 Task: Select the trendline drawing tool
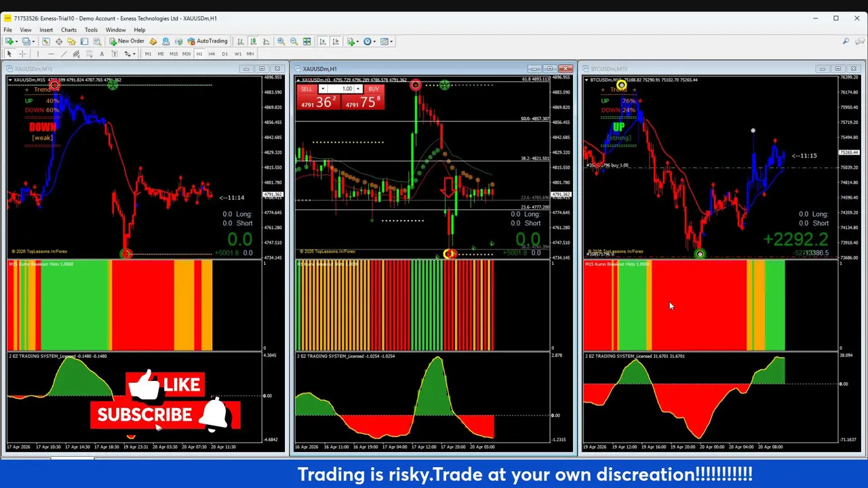(x=64, y=54)
